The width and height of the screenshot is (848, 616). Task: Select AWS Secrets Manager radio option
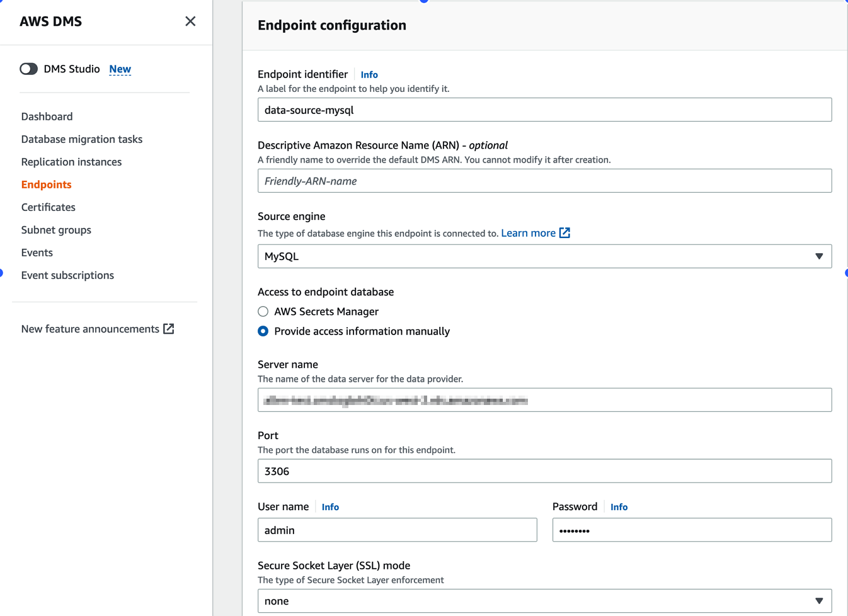pyautogui.click(x=263, y=312)
